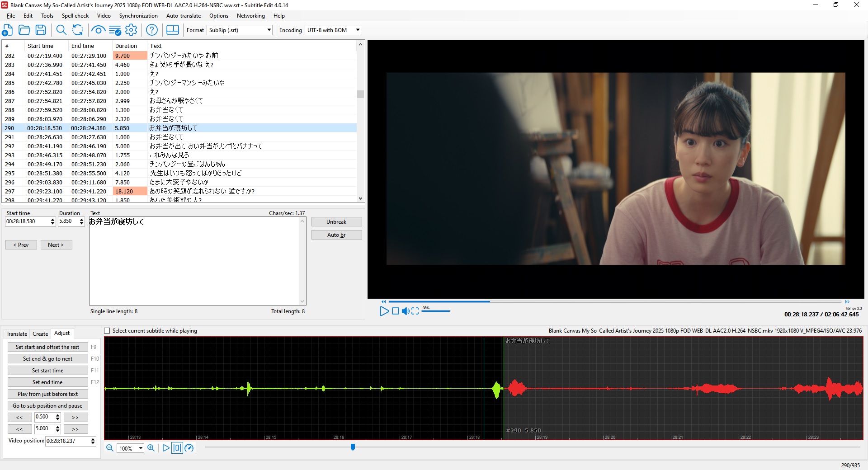Click Set end & go to next
This screenshot has width=868, height=470.
[47, 359]
